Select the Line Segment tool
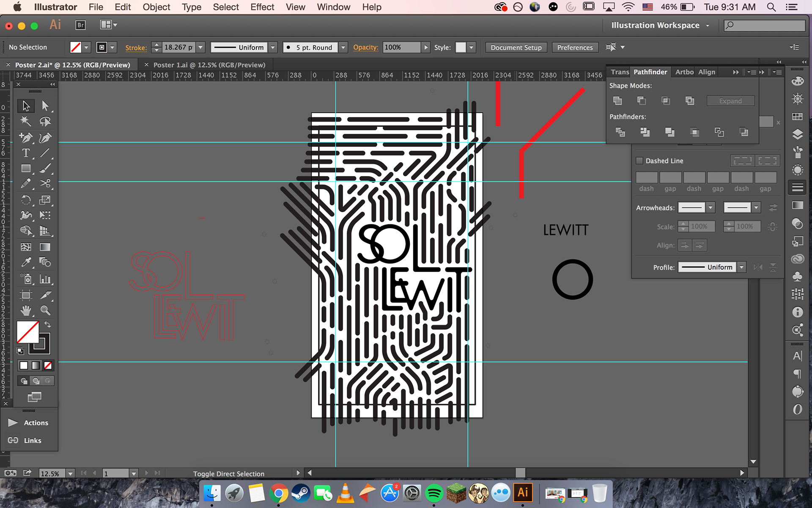812x508 pixels. pos(45,153)
